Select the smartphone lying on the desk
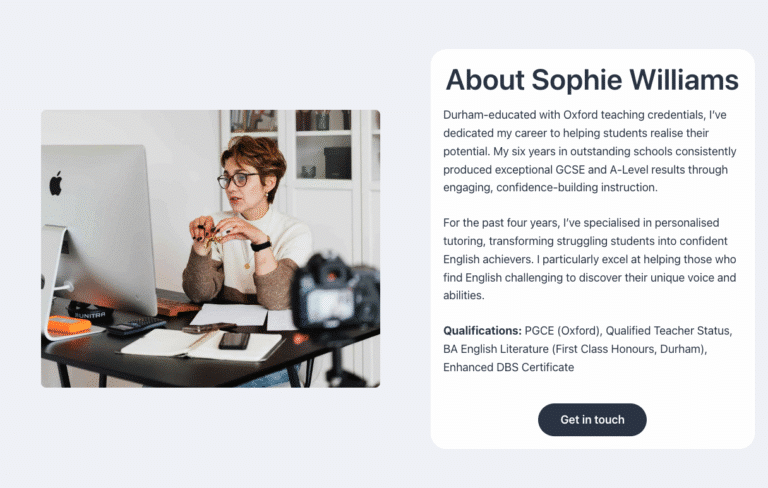 233,340
